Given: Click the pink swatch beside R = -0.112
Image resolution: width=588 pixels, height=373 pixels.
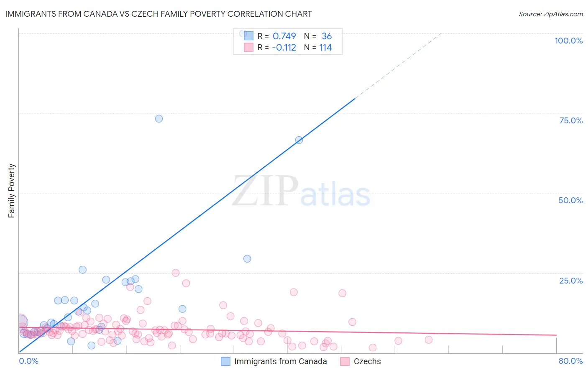Looking at the screenshot, I should click(248, 47).
